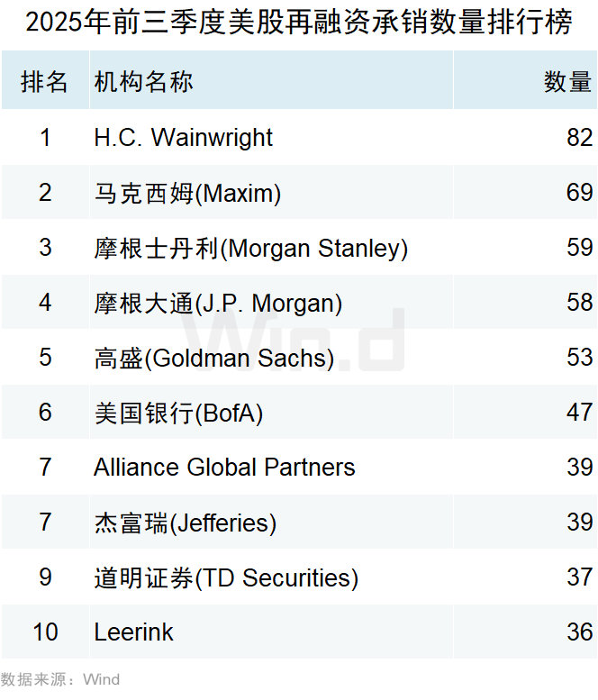
Task: Click the table title about 2025 US refinancing underwriting
Action: 299,23
